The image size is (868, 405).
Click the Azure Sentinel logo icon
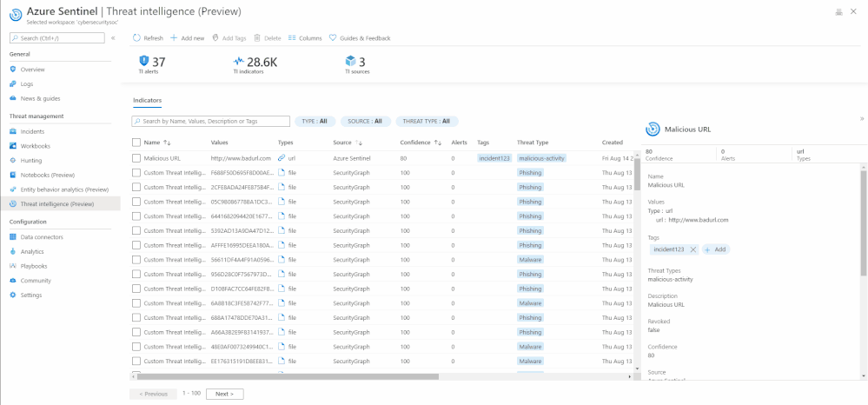[16, 15]
